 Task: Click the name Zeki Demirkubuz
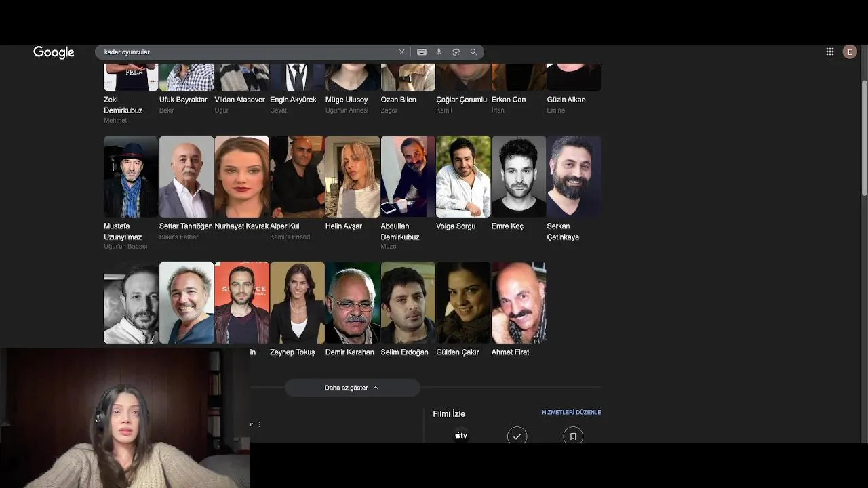(123, 105)
